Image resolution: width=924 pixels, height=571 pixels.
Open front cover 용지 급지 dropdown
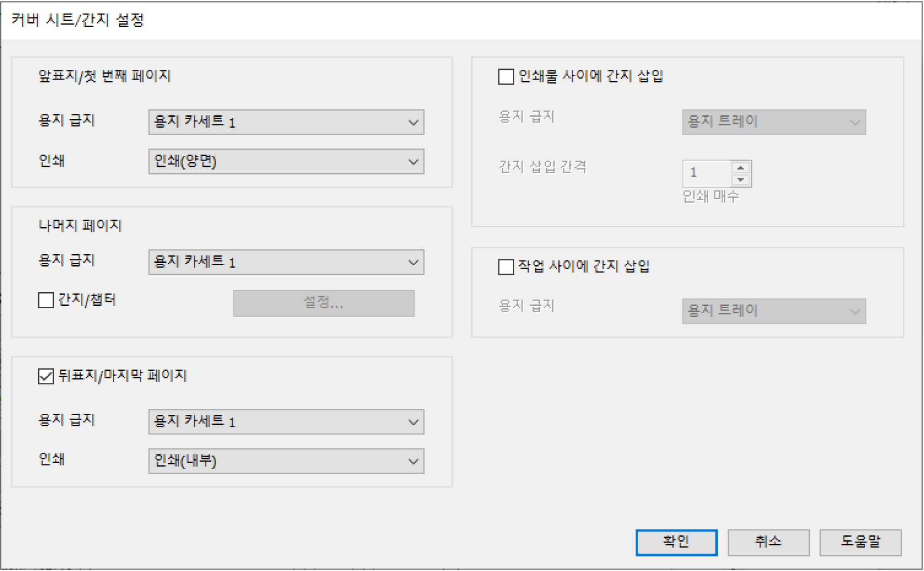point(286,122)
